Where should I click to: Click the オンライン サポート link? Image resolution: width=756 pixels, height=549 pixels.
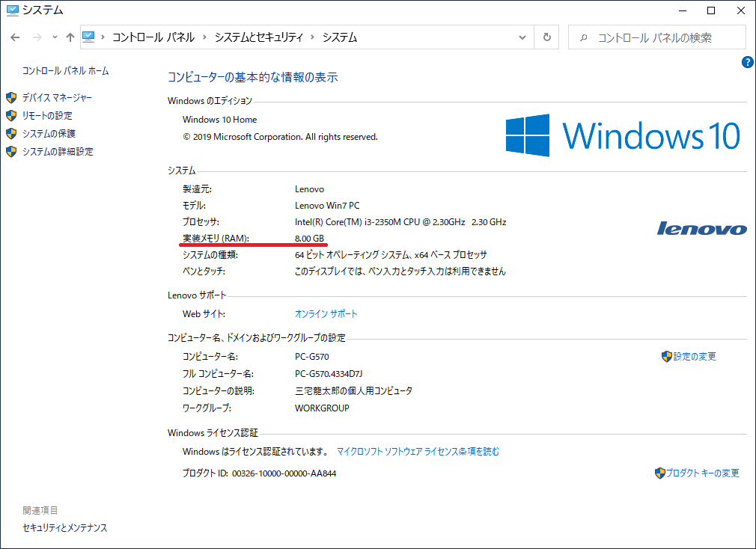point(326,314)
